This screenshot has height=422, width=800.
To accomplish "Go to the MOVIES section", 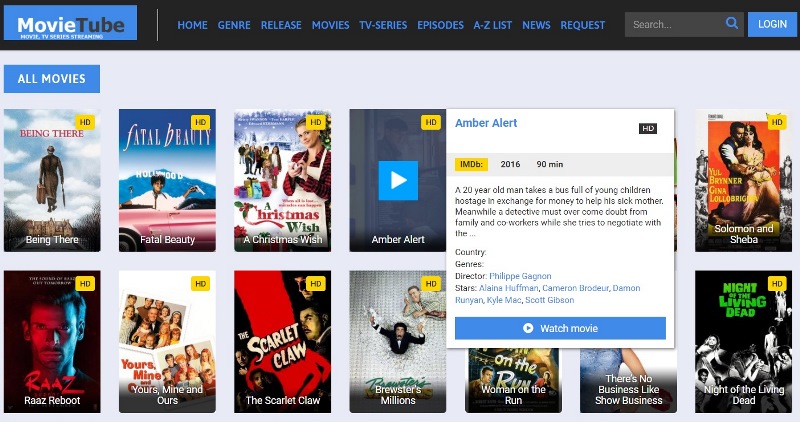I will pos(331,25).
